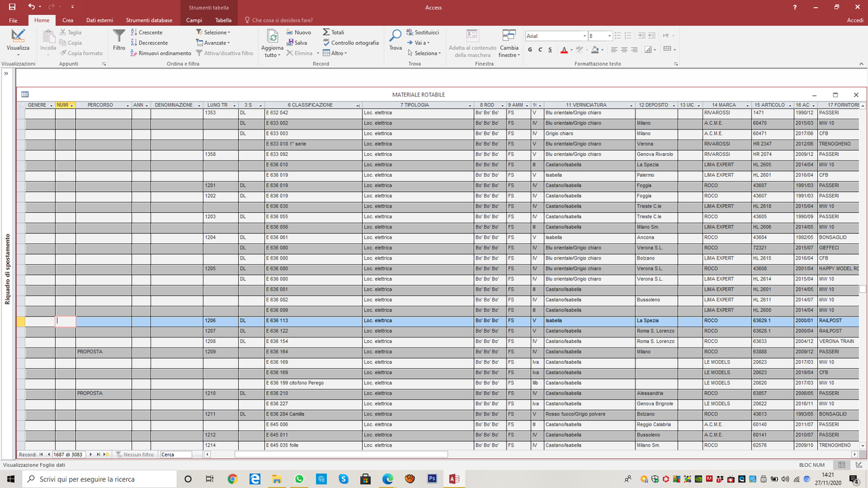Image resolution: width=868 pixels, height=488 pixels.
Task: Open Photoshop from taskbar
Action: (431, 479)
